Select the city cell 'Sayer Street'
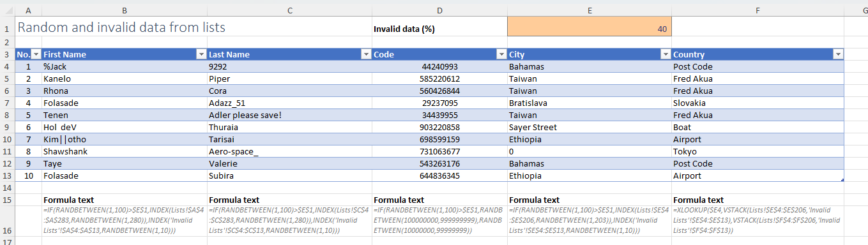Screen dimensions: 868x245 point(589,128)
